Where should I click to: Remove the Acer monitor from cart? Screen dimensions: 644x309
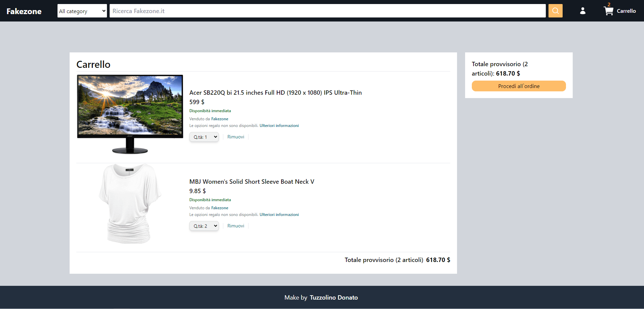click(x=235, y=137)
